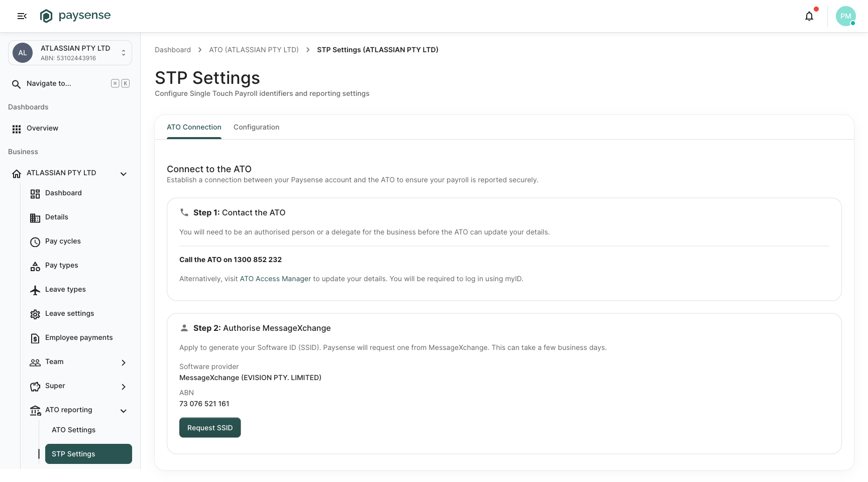Click the Leave types airplane icon

tap(35, 290)
